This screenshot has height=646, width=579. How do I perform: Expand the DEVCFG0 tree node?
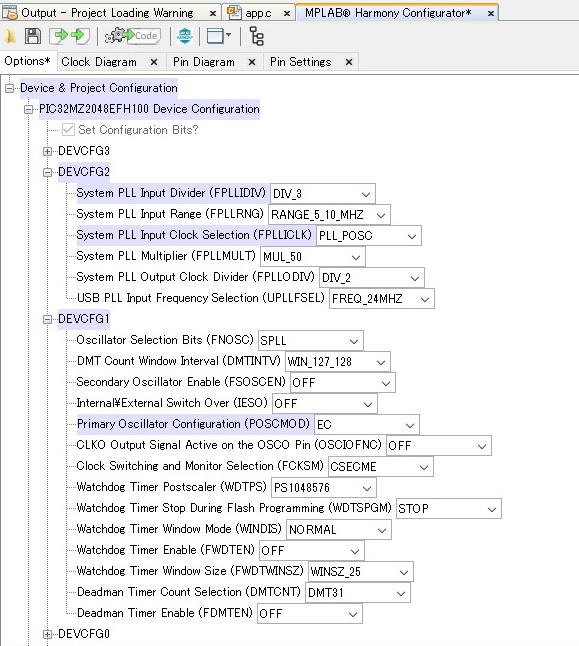tap(47, 634)
